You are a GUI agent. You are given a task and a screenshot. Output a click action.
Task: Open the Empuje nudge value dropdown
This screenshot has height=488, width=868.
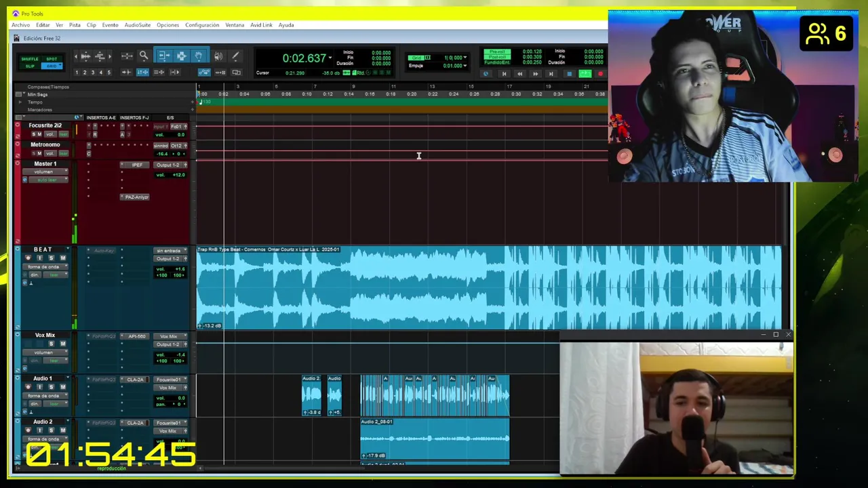click(x=465, y=66)
